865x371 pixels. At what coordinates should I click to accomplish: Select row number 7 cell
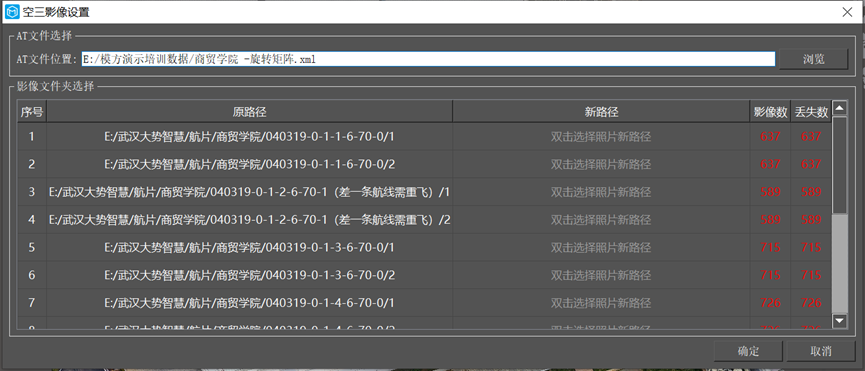tap(31, 303)
